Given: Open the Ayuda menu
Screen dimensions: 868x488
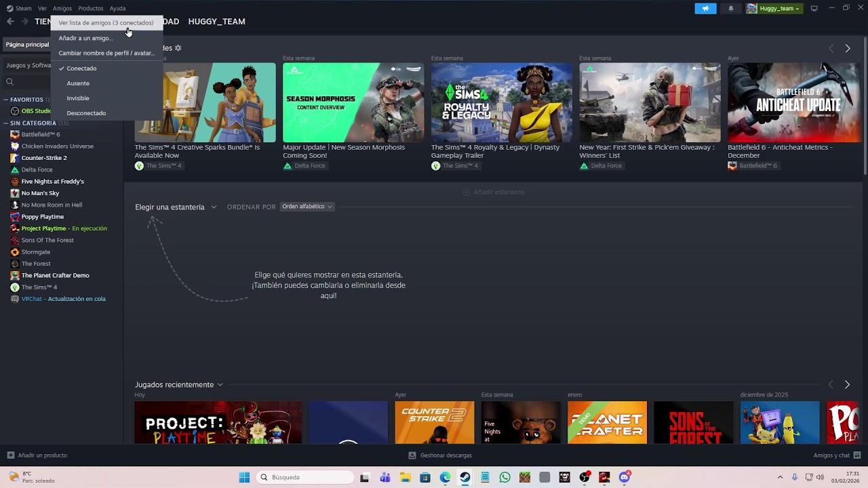Looking at the screenshot, I should tap(117, 8).
